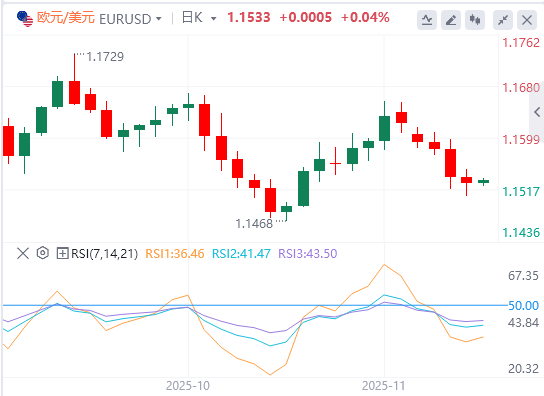Select the drawing pencil tool
This screenshot has width=544, height=396.
coord(451,20)
